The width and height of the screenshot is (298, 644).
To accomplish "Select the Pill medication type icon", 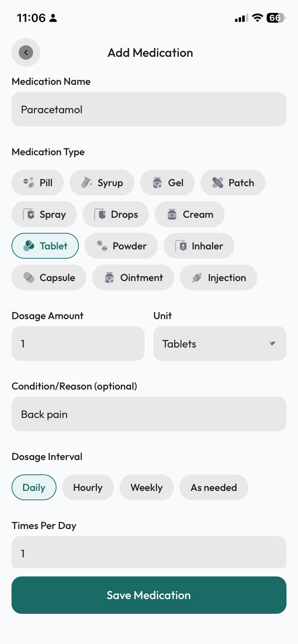I will click(x=29, y=183).
